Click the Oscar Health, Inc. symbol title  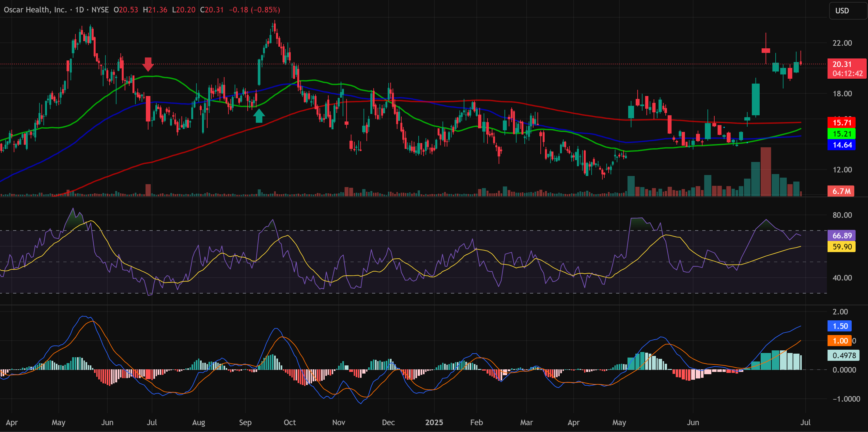tap(35, 10)
